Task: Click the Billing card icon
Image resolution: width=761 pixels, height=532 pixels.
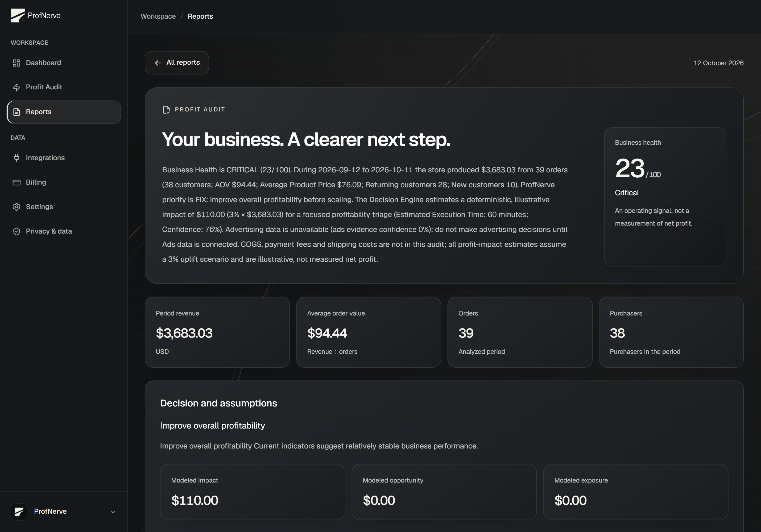Action: (x=16, y=182)
